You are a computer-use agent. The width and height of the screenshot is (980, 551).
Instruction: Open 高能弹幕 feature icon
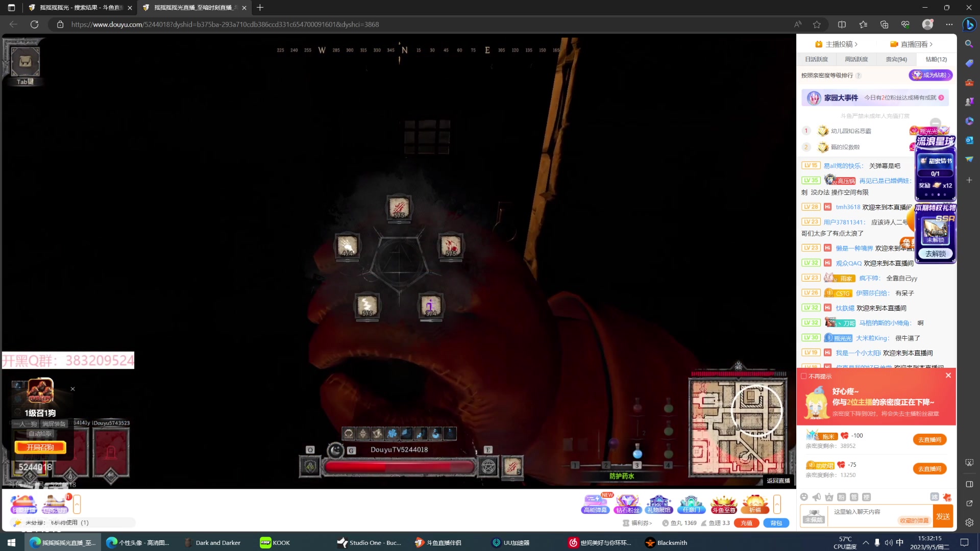[596, 504]
